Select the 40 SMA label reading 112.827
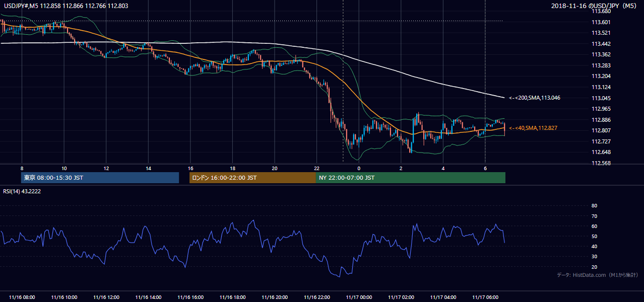 coord(533,128)
